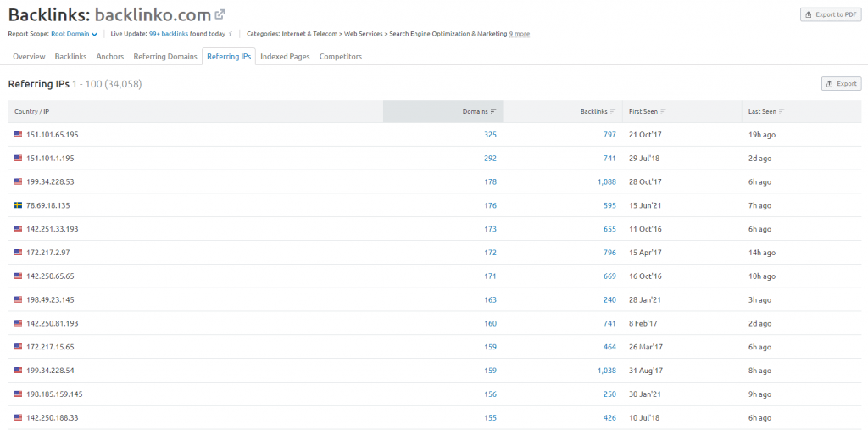This screenshot has height=430, width=868.
Task: Expand the 9 more categories link
Action: click(x=520, y=34)
